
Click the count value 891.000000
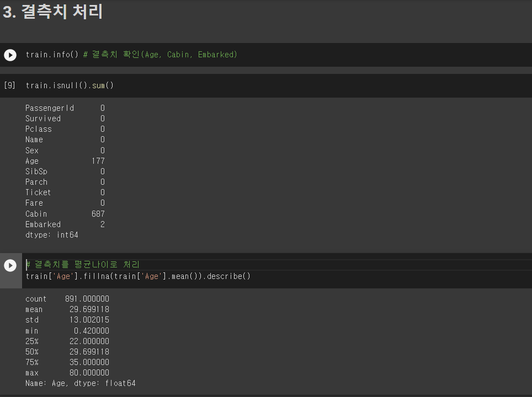(x=87, y=299)
